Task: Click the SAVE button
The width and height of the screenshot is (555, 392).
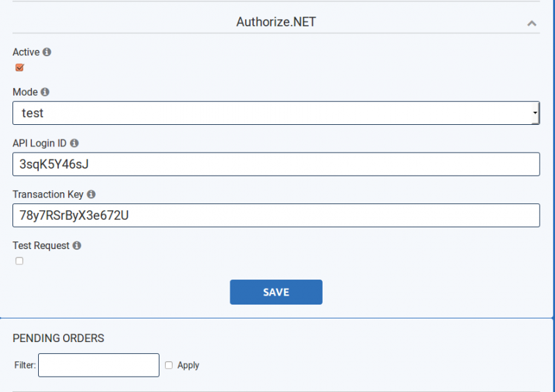Action: (276, 292)
